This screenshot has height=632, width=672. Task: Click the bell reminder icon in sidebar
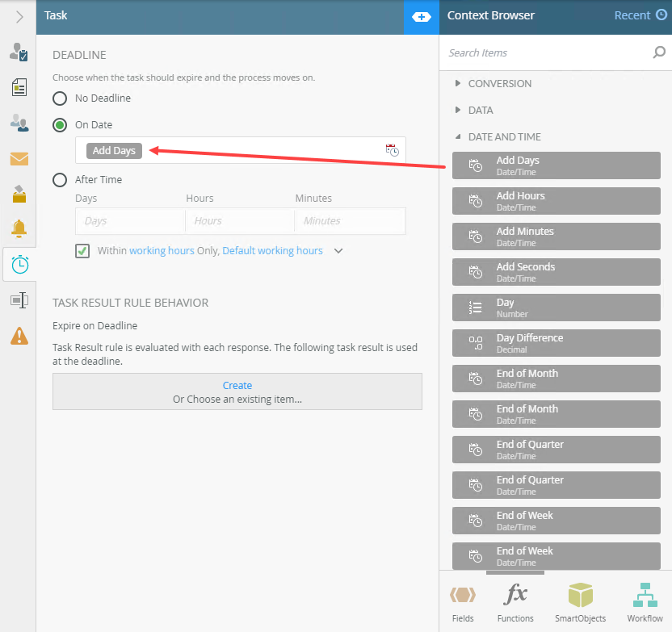pos(19,228)
